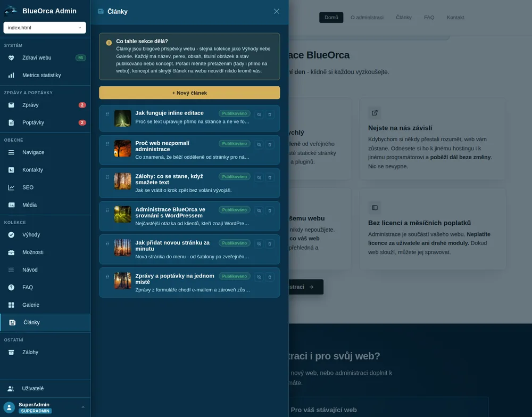The height and width of the screenshot is (417, 532).
Task: Open the 'Zprávy a poptávky na jednom místě' title
Action: tap(174, 279)
